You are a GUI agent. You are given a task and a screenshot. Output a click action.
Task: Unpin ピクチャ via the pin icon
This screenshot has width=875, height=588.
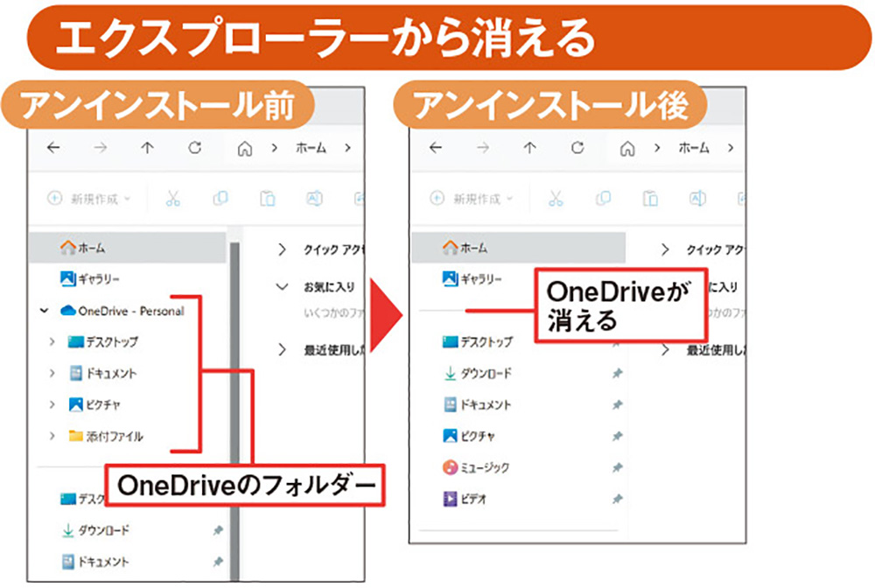pyautogui.click(x=618, y=437)
